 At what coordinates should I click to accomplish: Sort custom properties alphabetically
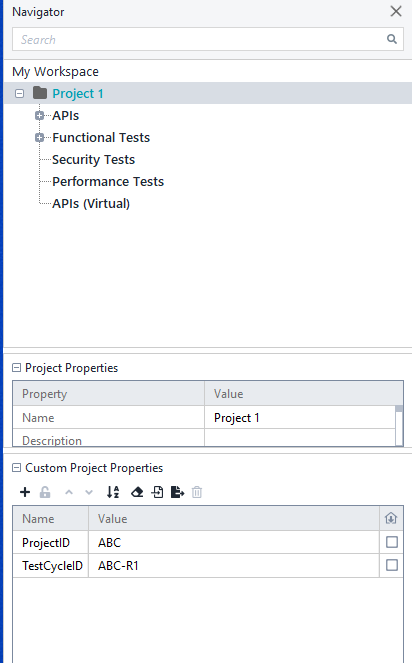click(x=113, y=492)
